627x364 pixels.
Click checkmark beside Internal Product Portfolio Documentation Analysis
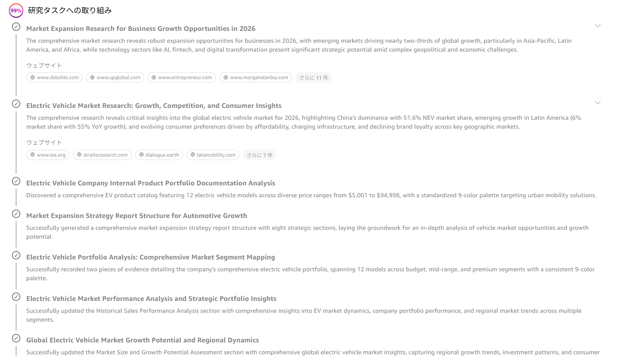click(16, 182)
